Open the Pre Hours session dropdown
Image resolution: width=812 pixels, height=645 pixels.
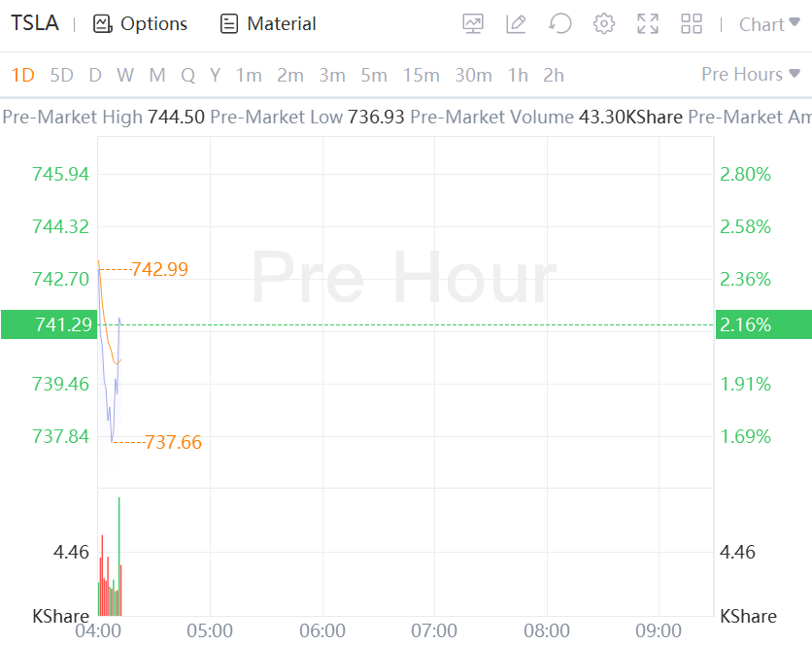(x=751, y=74)
